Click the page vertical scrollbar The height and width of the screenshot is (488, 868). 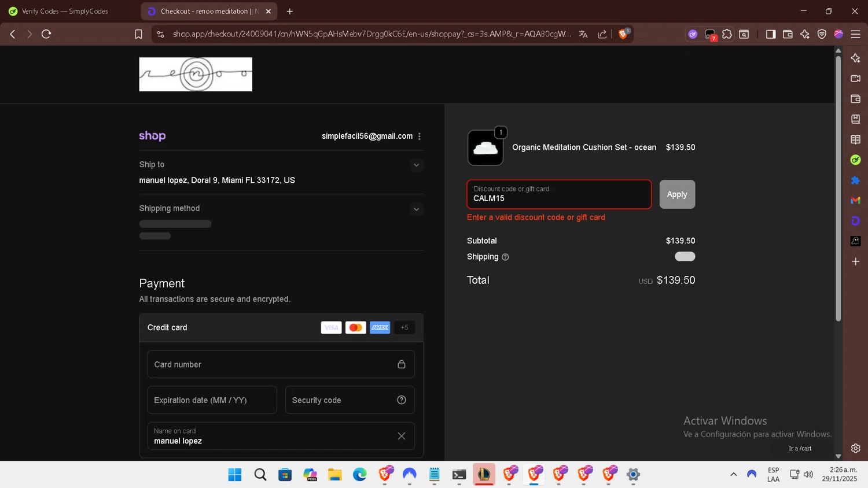(x=838, y=188)
